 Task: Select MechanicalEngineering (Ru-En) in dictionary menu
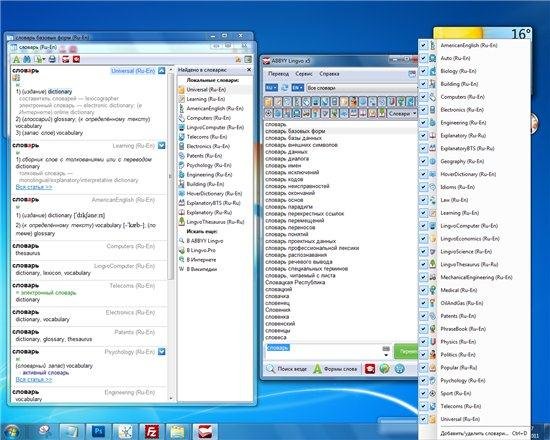coord(475,277)
